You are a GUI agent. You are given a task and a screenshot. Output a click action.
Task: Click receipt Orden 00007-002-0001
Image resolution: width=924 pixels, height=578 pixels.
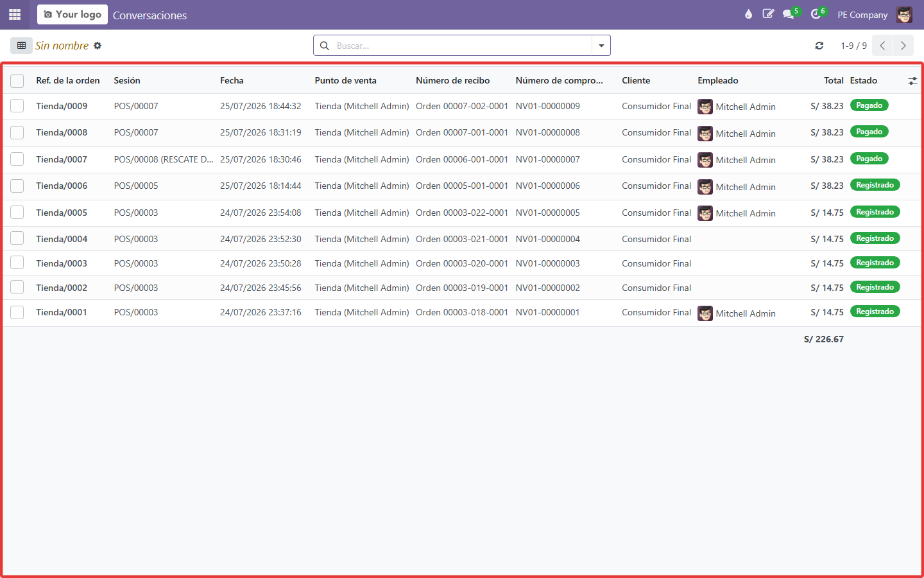pyautogui.click(x=462, y=106)
